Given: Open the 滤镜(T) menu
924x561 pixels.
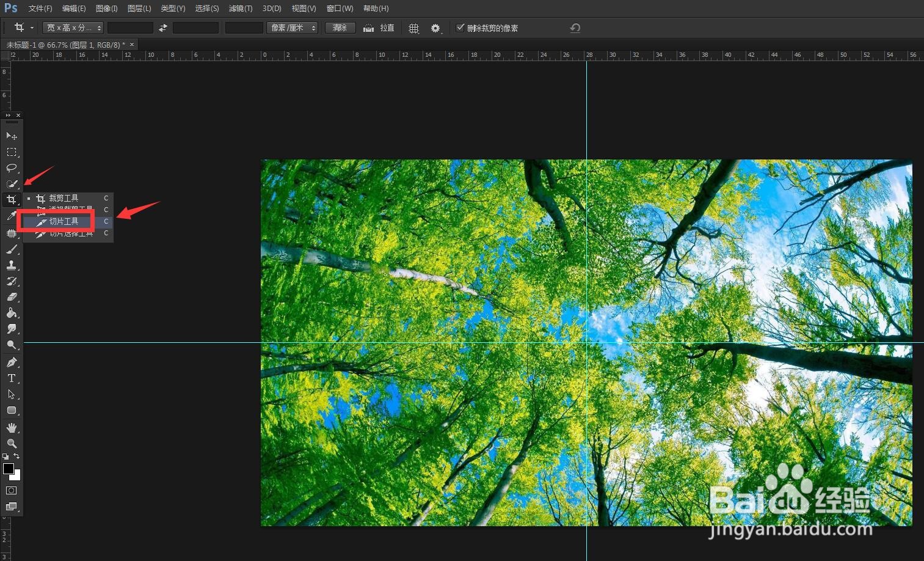Looking at the screenshot, I should tap(241, 9).
